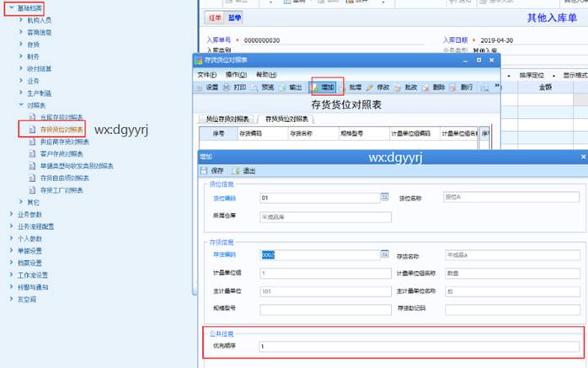Click the 优先顺序 input field

tap(418, 346)
